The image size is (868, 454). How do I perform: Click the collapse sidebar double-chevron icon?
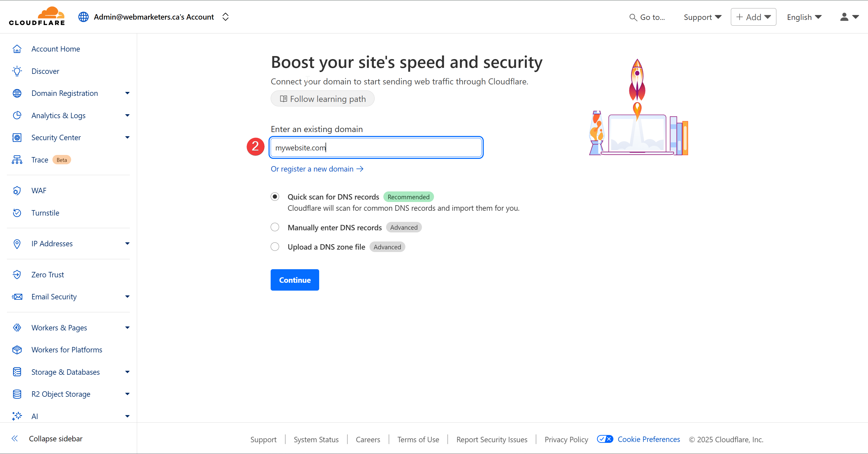(x=14, y=439)
